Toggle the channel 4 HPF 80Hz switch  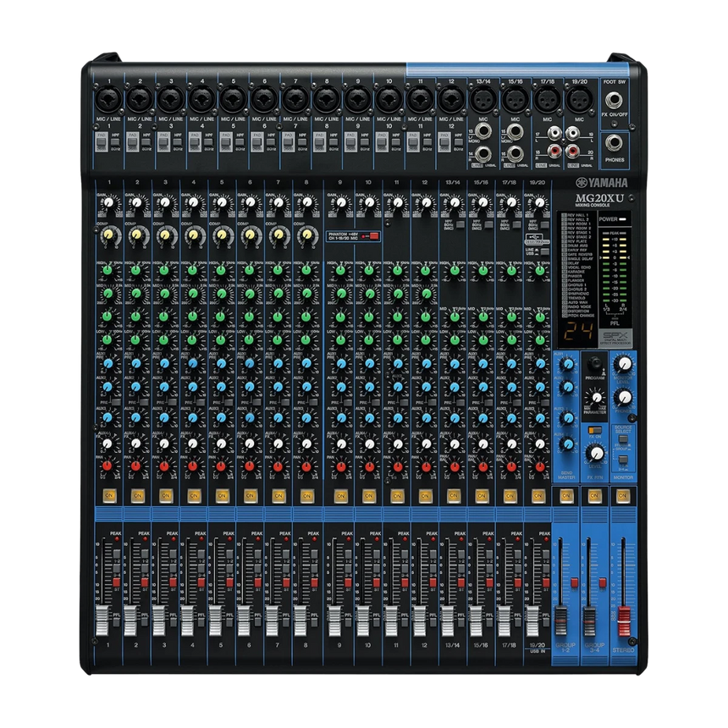tap(209, 142)
